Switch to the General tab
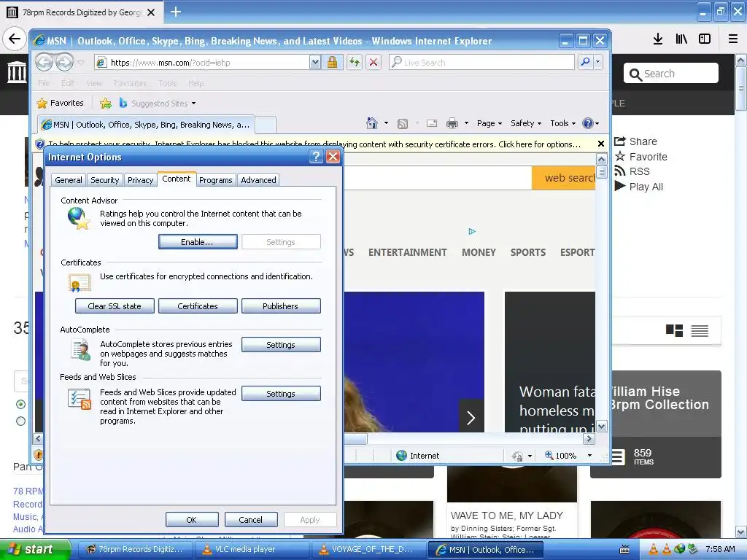The width and height of the screenshot is (747, 560). tap(68, 180)
